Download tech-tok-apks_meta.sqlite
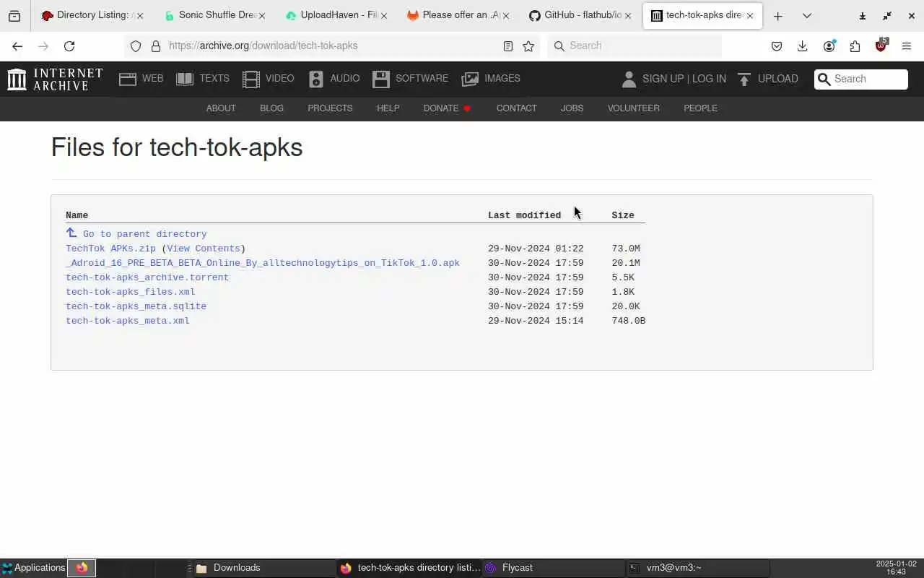 136,306
